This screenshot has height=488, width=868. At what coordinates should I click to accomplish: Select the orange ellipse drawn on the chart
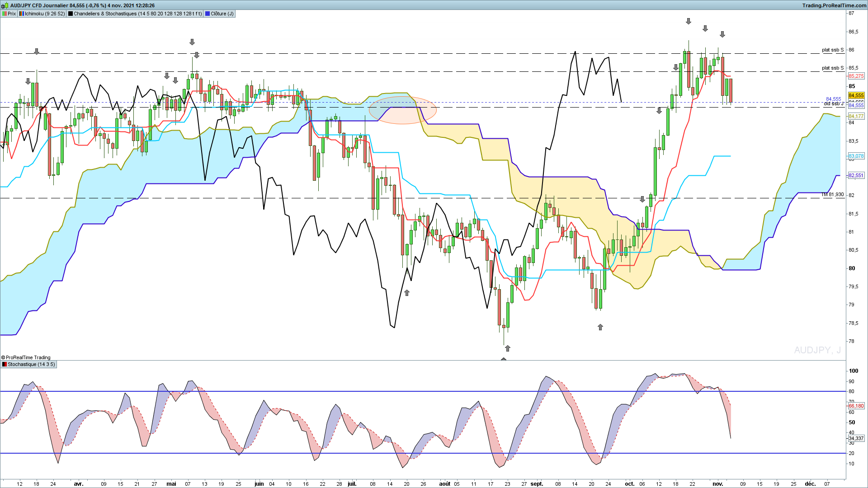pyautogui.click(x=403, y=110)
